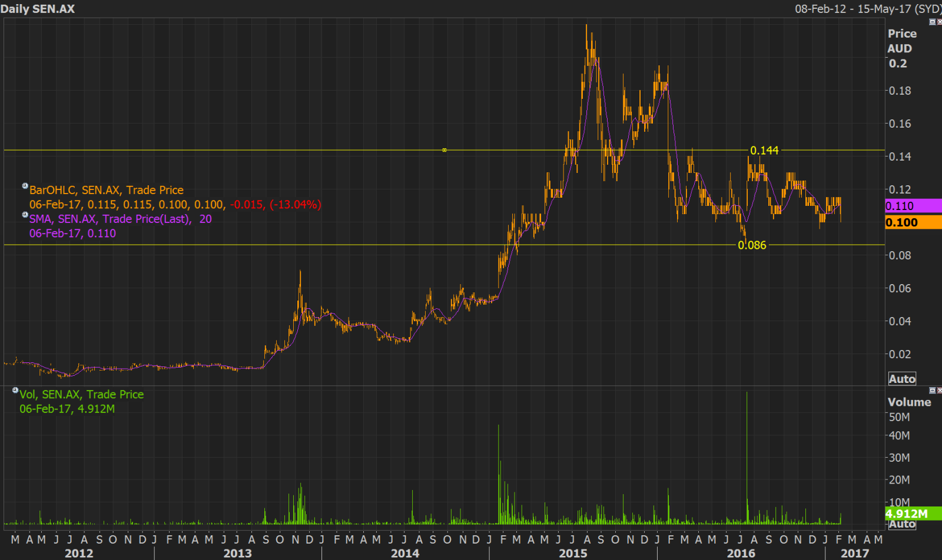942x560 pixels.
Task: Maximize the price chart pane
Action: point(932,22)
